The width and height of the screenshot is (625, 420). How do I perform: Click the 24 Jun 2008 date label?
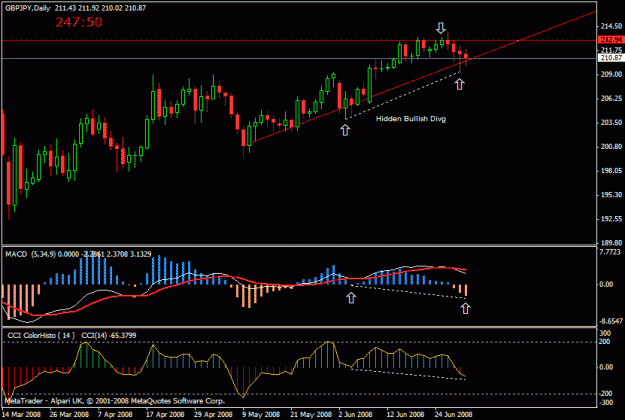(454, 414)
